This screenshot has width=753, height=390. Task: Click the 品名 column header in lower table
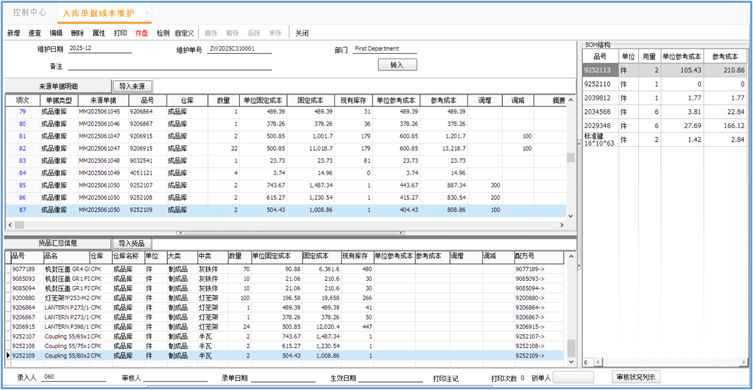point(66,256)
